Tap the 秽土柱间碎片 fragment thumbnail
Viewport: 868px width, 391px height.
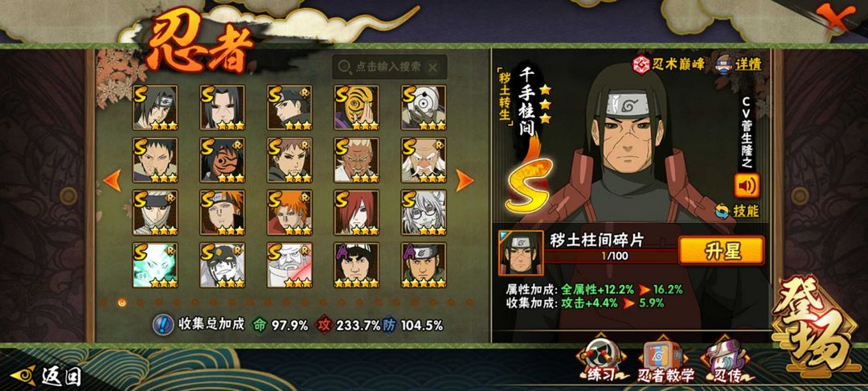[x=520, y=253]
